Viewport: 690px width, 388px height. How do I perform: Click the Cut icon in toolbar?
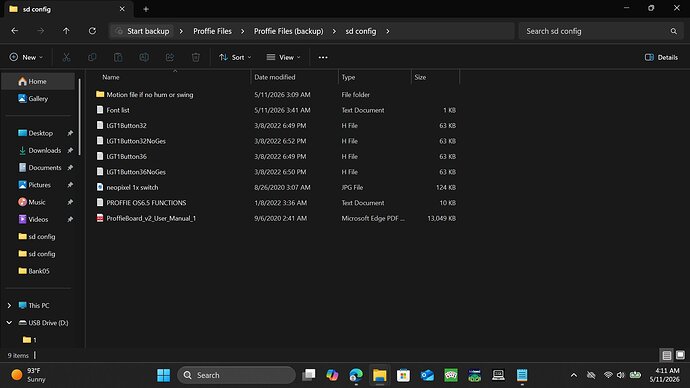(66, 57)
